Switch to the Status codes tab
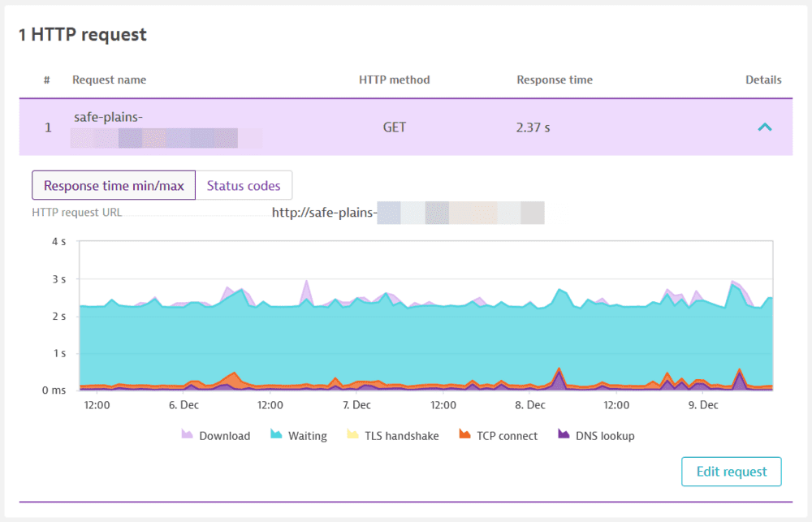812x522 pixels. [244, 185]
